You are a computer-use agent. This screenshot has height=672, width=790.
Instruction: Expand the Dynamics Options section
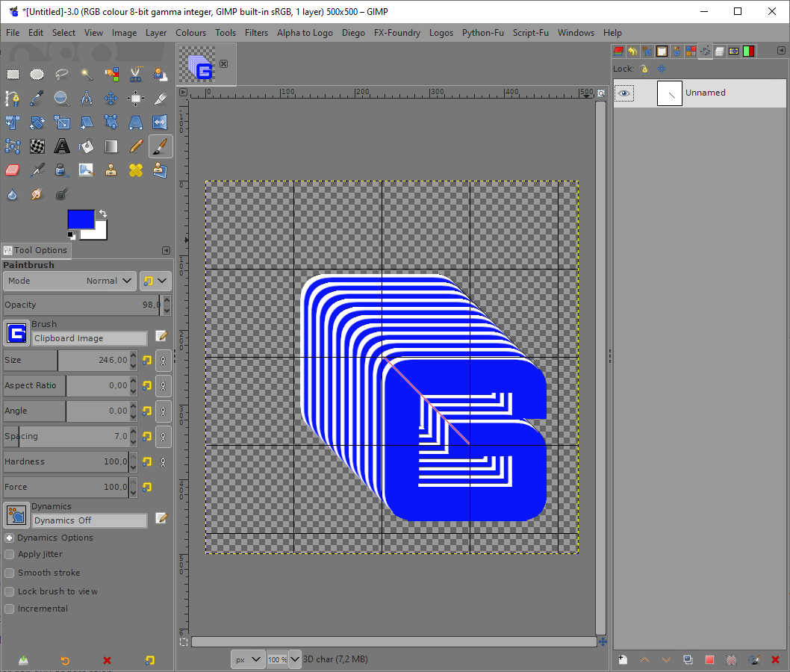tap(9, 538)
